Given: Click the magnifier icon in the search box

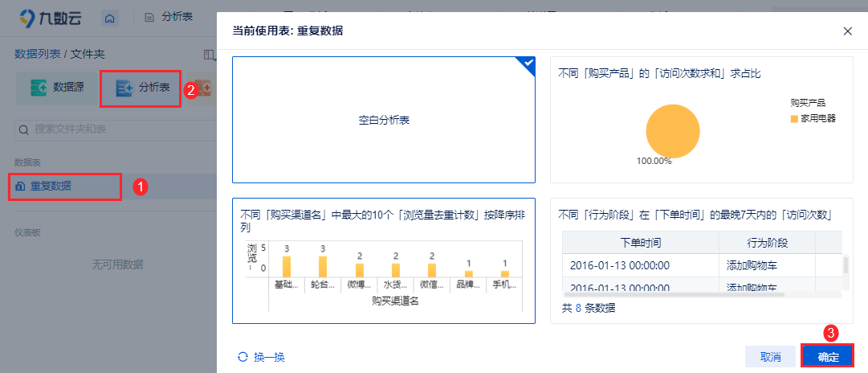Looking at the screenshot, I should click(x=24, y=129).
